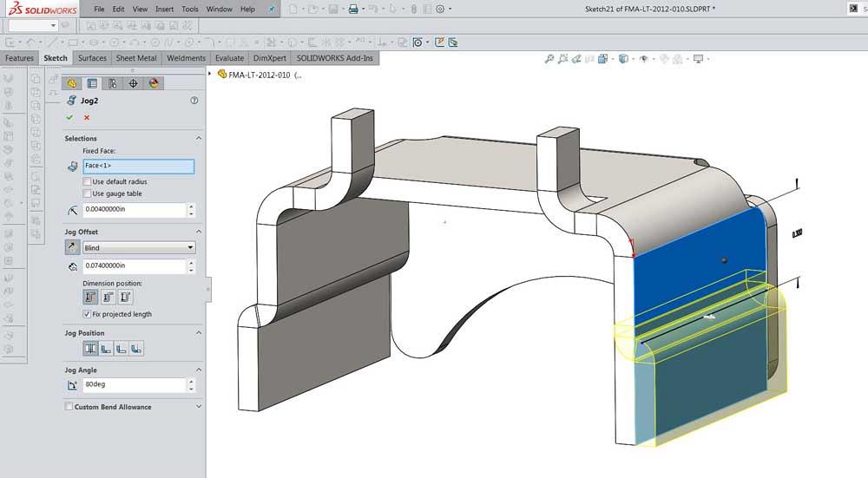868x478 pixels.
Task: Click the green checkmark to accept Jog2
Action: click(x=69, y=117)
